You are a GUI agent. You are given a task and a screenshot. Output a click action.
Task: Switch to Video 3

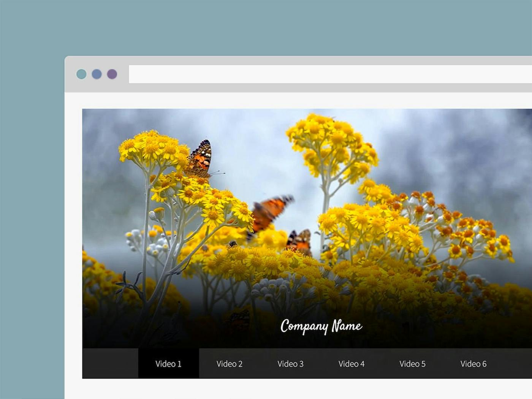click(x=290, y=364)
